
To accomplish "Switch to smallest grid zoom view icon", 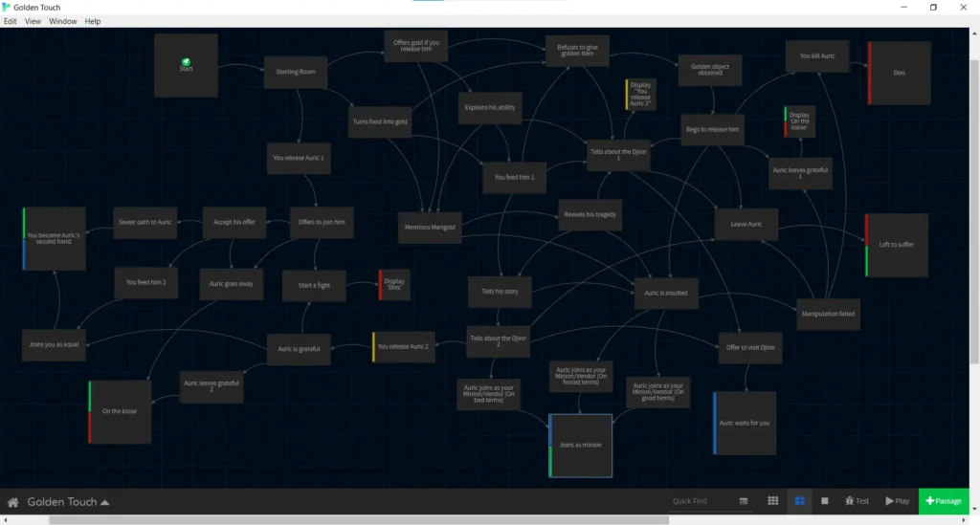I will coord(772,501).
